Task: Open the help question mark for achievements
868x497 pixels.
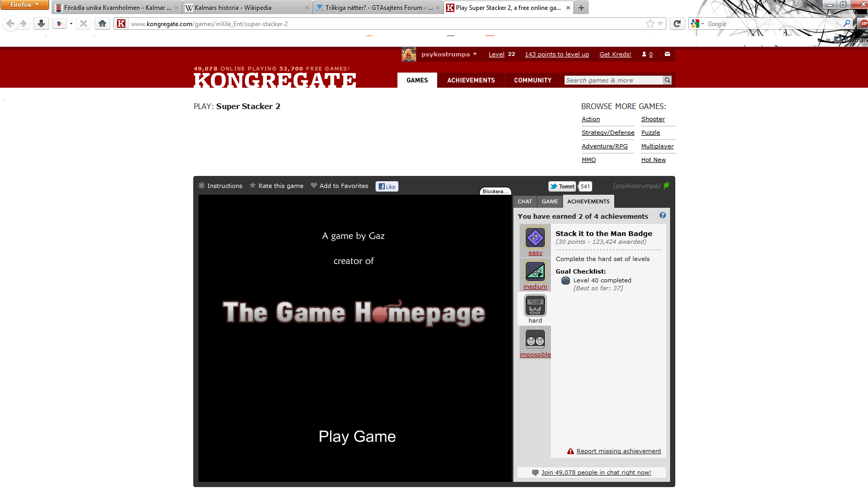Action: 663,215
